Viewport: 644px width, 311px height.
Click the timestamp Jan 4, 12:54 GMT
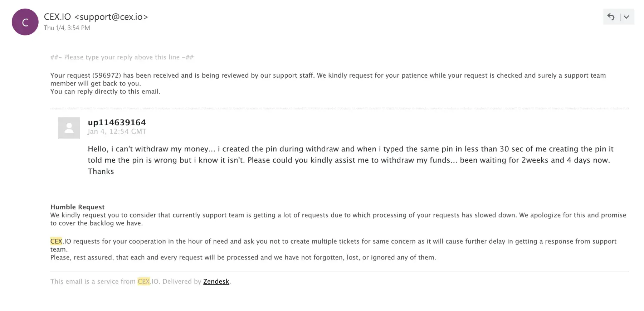click(117, 131)
